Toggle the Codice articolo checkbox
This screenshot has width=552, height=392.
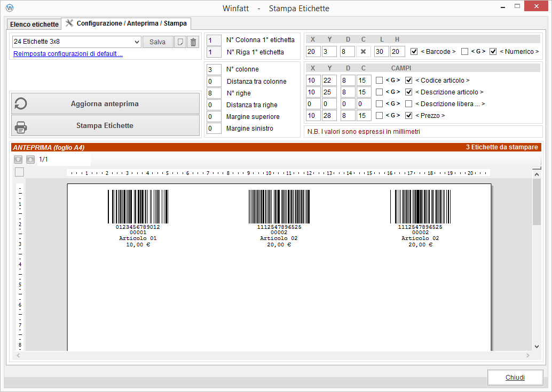[x=409, y=81]
